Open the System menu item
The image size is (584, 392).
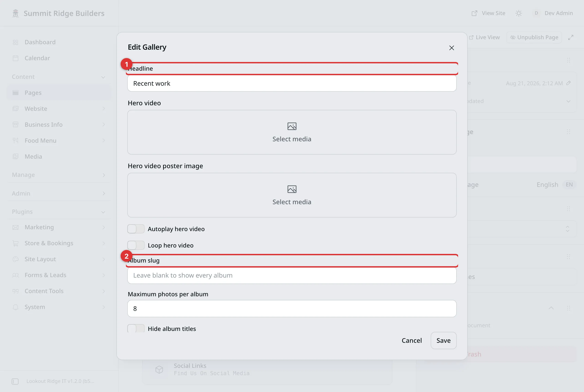[59, 307]
